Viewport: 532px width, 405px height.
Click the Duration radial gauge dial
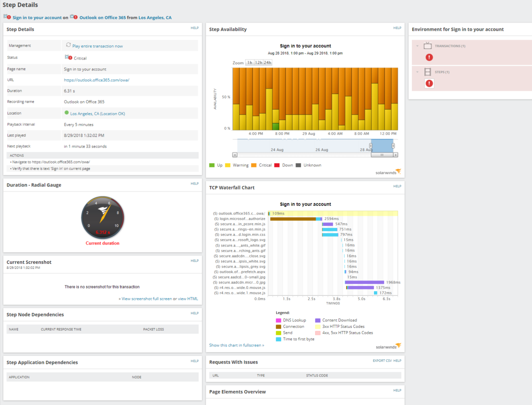point(102,217)
